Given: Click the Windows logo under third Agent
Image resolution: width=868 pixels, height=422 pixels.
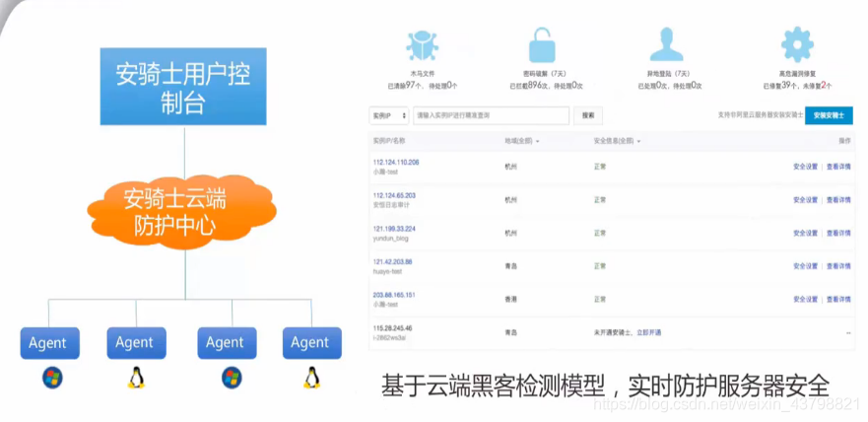Looking at the screenshot, I should [x=232, y=378].
